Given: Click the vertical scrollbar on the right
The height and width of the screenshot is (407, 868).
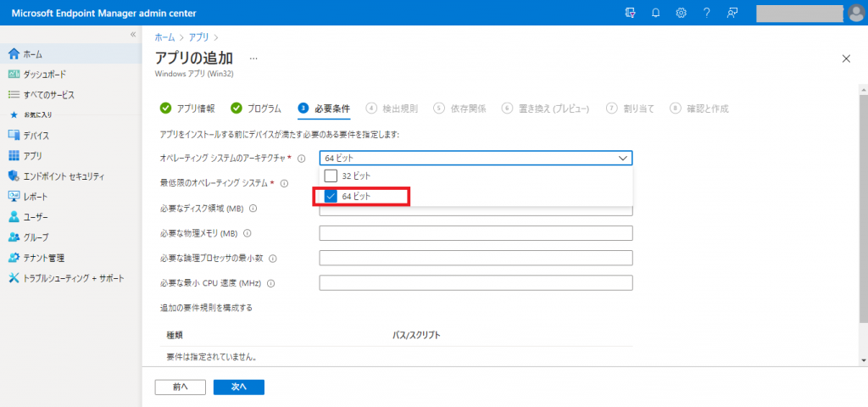Looking at the screenshot, I should [x=864, y=208].
